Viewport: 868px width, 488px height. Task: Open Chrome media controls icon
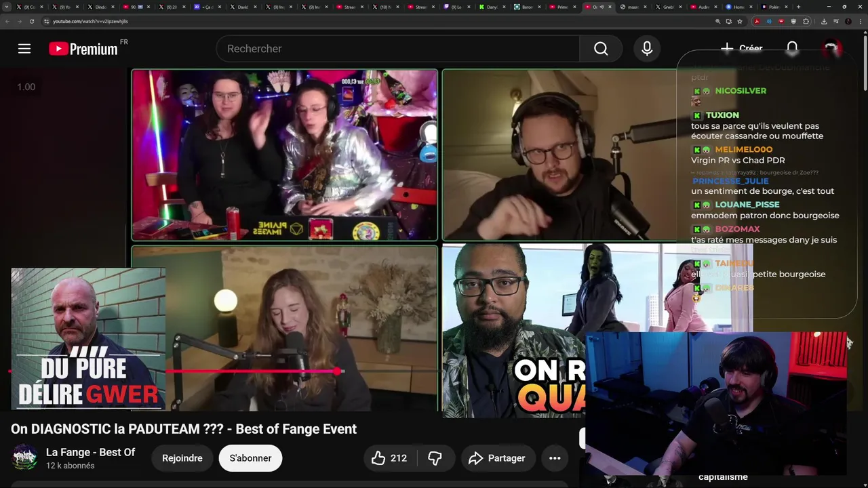point(836,22)
